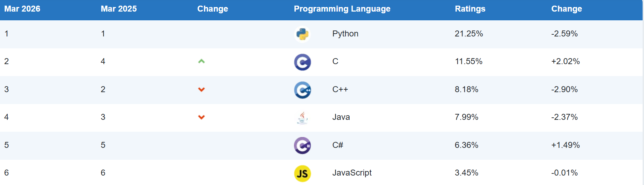Select the C# language name
The image size is (644, 185).
(x=337, y=145)
